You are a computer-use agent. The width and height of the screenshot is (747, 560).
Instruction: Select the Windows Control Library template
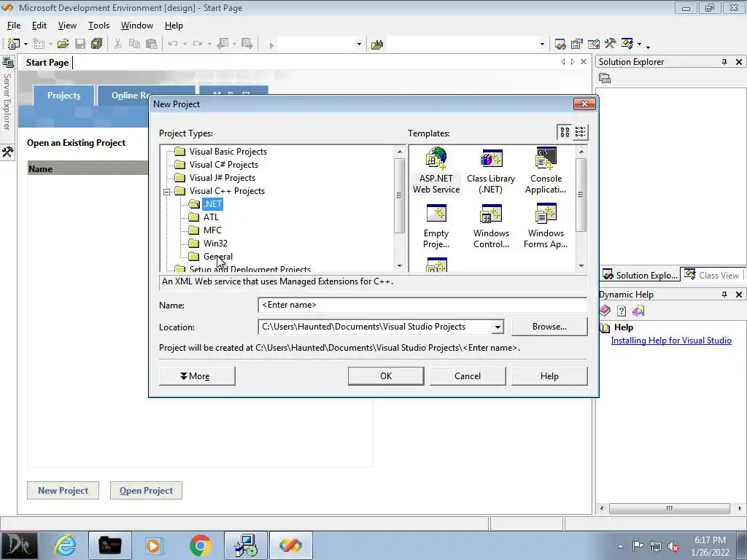click(x=491, y=226)
